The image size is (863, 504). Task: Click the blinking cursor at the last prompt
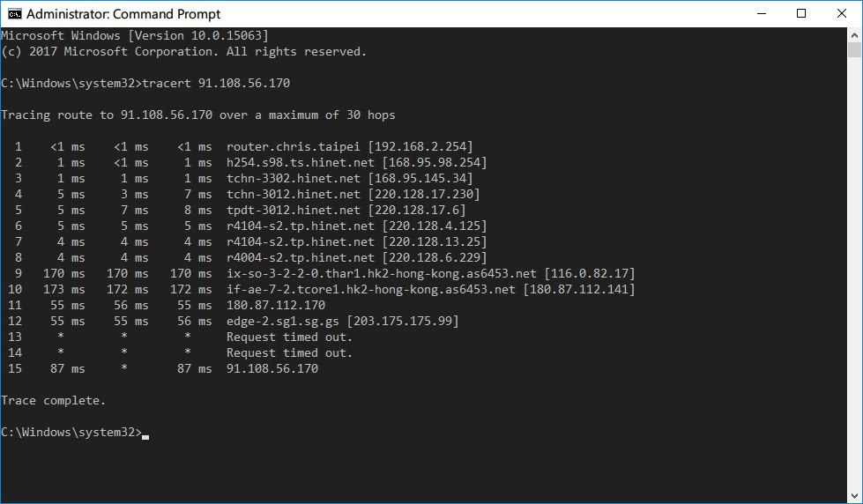pyautogui.click(x=145, y=434)
